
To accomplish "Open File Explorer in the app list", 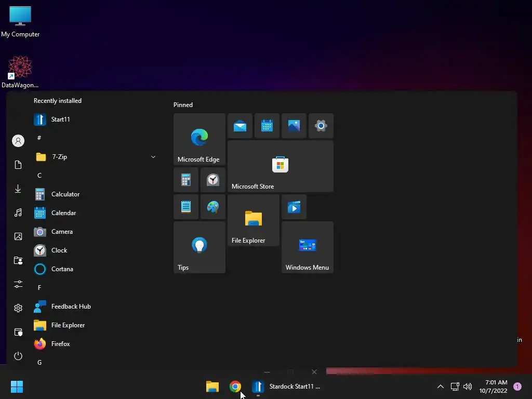I will coord(95,325).
